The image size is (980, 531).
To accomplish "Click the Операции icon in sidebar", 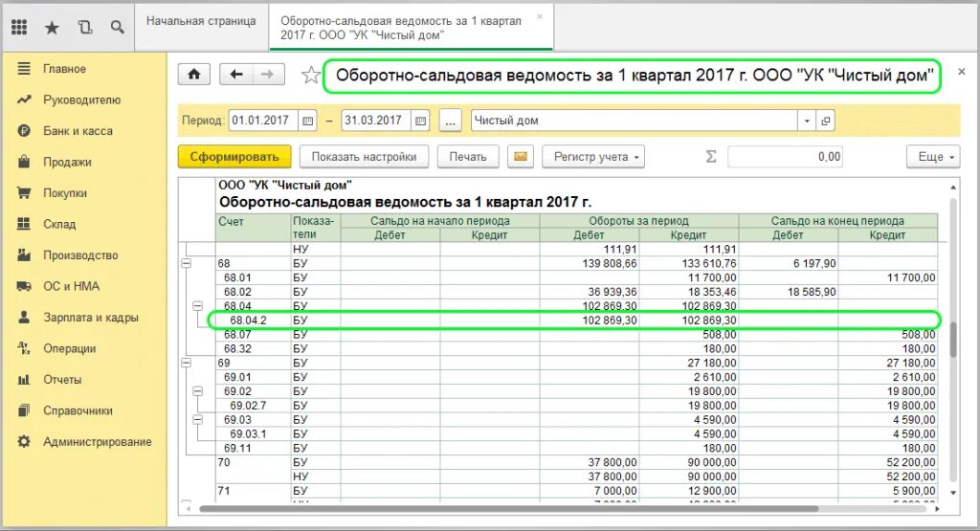I will point(24,348).
